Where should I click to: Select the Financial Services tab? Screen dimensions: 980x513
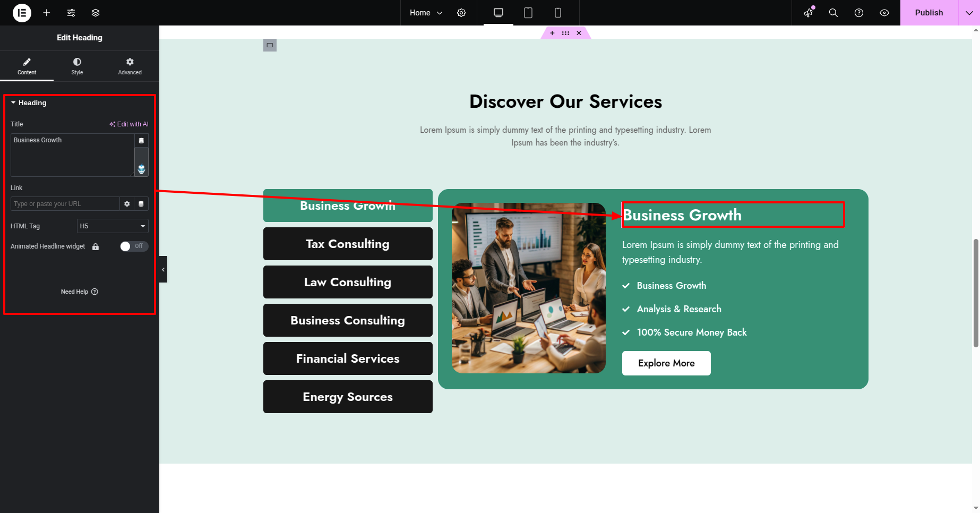tap(348, 358)
